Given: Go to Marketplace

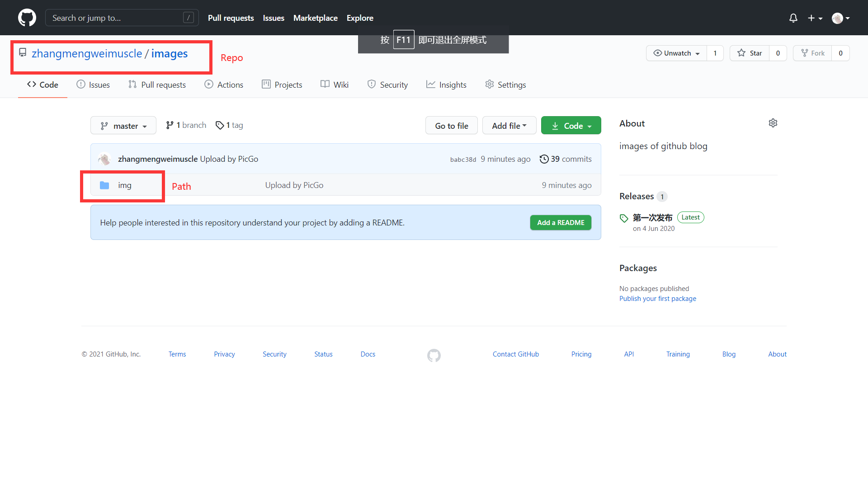Looking at the screenshot, I should [316, 18].
